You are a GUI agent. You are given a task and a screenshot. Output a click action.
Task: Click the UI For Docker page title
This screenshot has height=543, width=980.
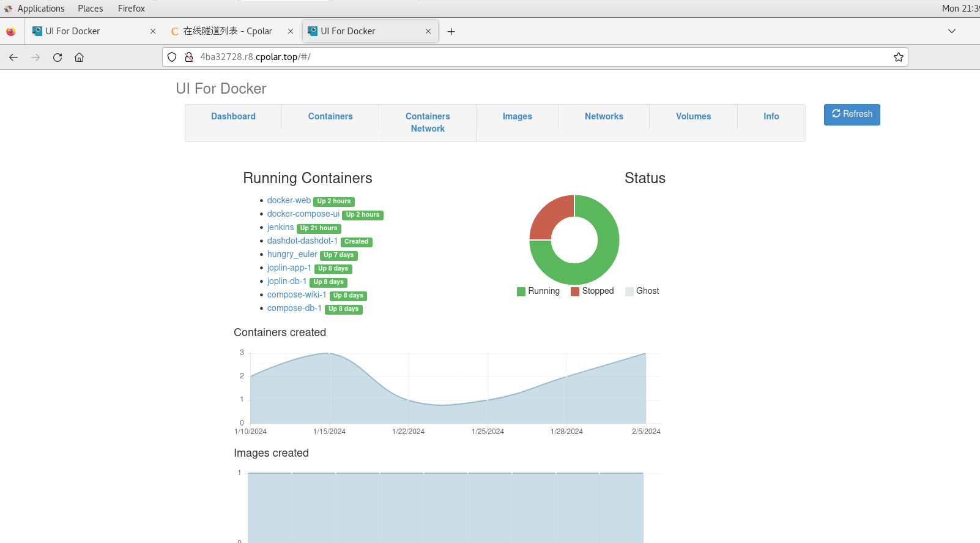click(221, 89)
